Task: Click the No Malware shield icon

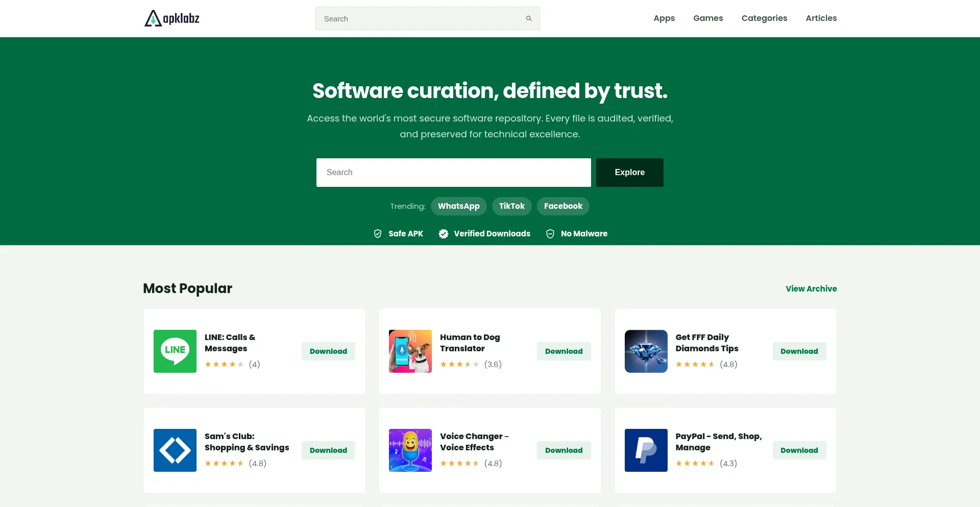Action: tap(550, 233)
